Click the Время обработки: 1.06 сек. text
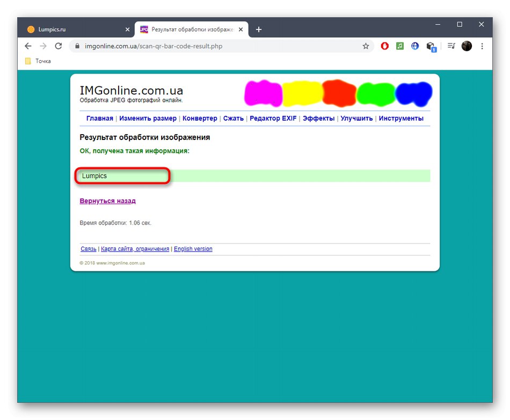The width and height of the screenshot is (510, 420). [115, 223]
